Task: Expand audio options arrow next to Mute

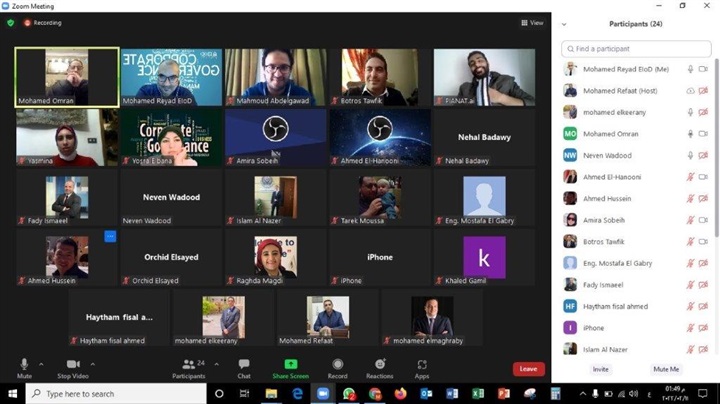Action: click(x=41, y=365)
